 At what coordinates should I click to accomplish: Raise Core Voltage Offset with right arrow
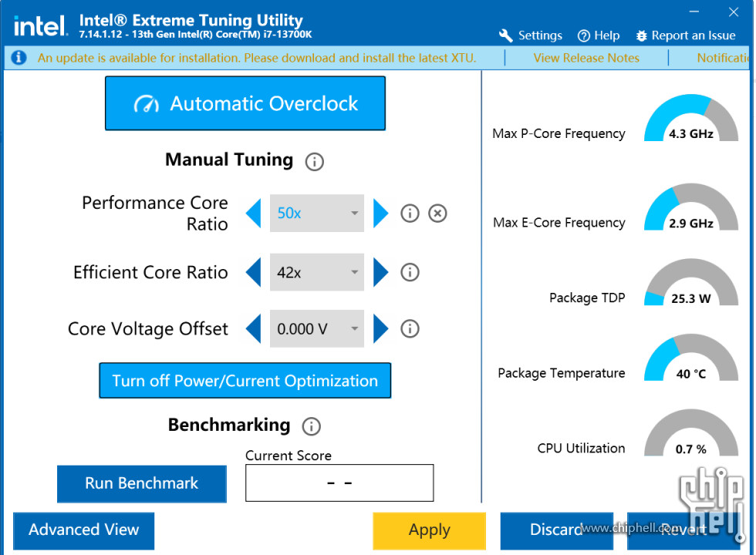click(x=380, y=328)
